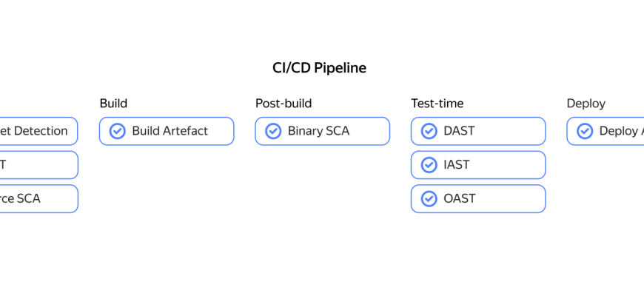The width and height of the screenshot is (644, 296).
Task: Toggle the Deploy step check circle
Action: pyautogui.click(x=585, y=131)
